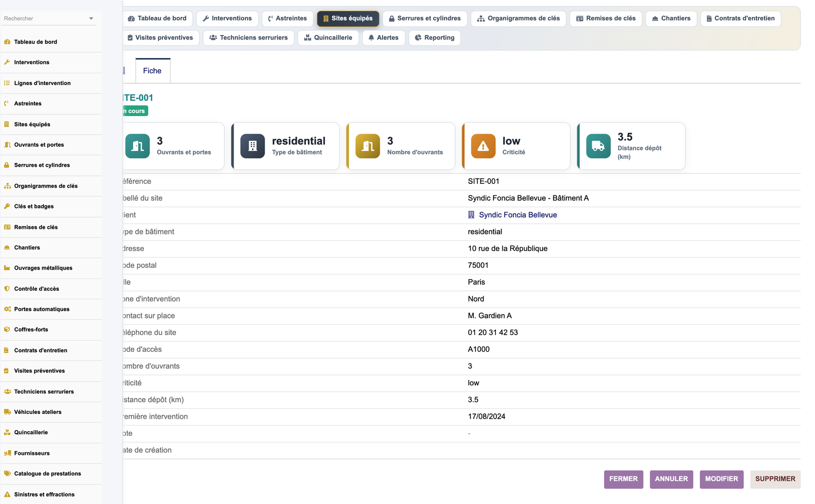
Task: Click the zone value 'Nord'
Action: pyautogui.click(x=476, y=299)
